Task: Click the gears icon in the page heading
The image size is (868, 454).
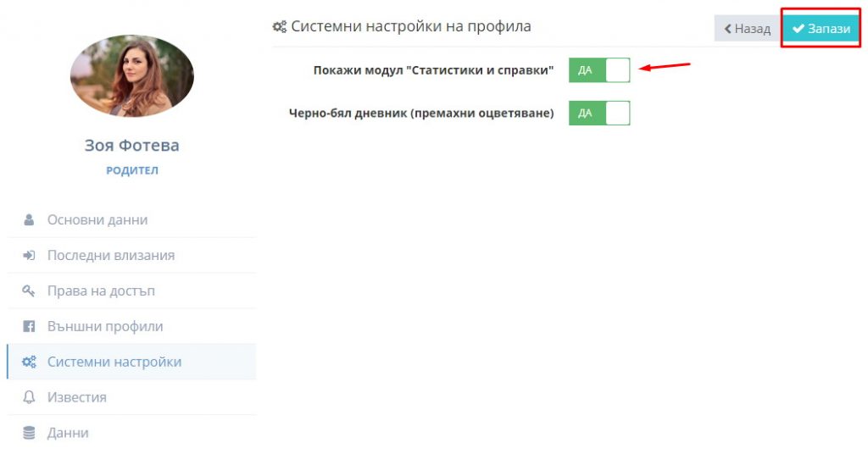Action: tap(280, 26)
